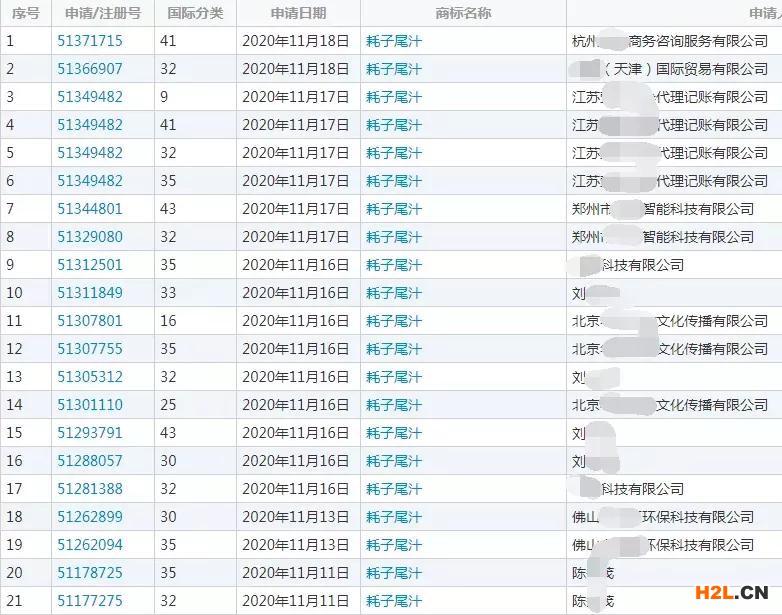Select application number 51329080

tap(90, 237)
